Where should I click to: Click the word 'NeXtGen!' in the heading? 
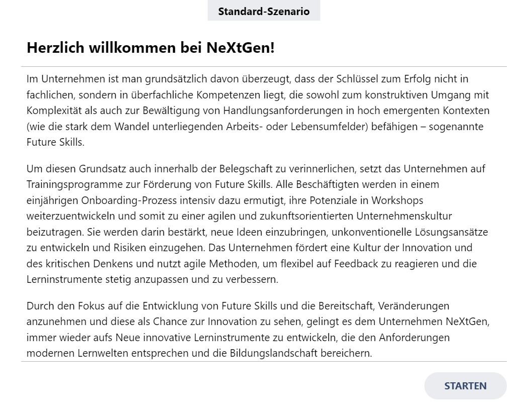[x=240, y=47]
